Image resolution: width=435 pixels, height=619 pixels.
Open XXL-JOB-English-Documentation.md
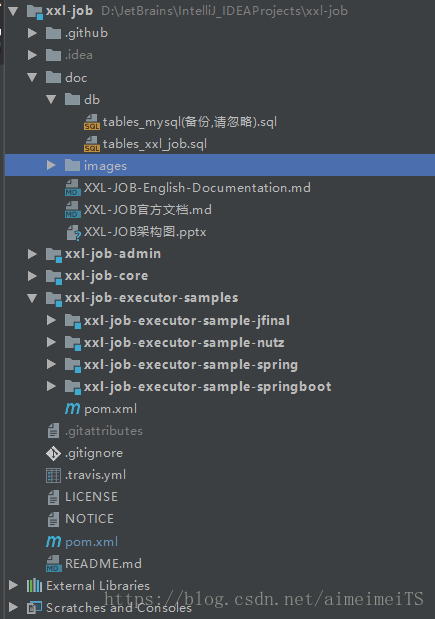point(197,188)
